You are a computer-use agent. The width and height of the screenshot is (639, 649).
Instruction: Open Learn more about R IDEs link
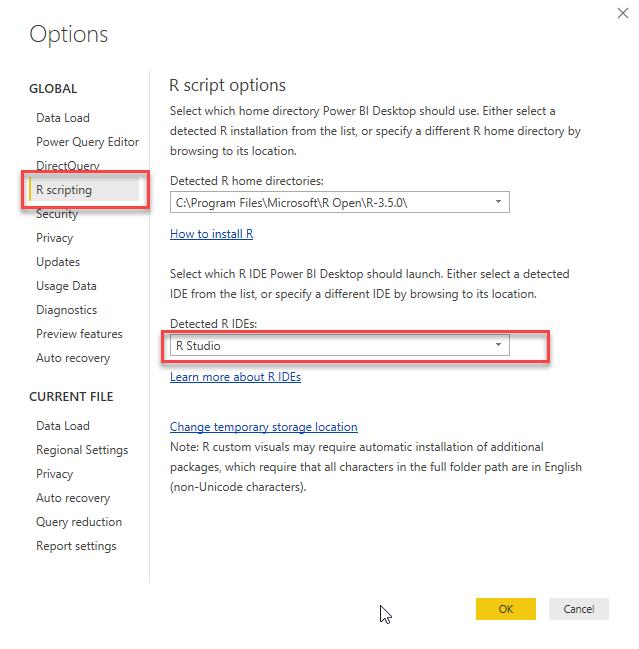235,377
